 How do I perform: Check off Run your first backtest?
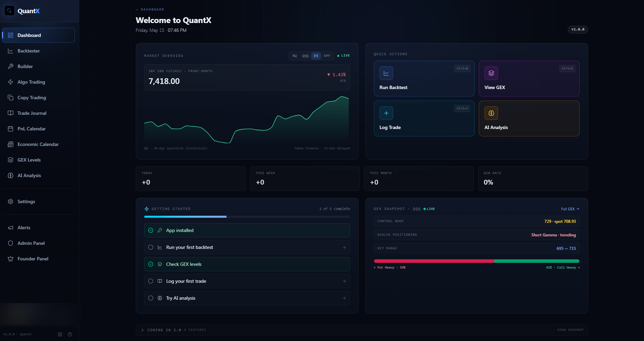(151, 247)
